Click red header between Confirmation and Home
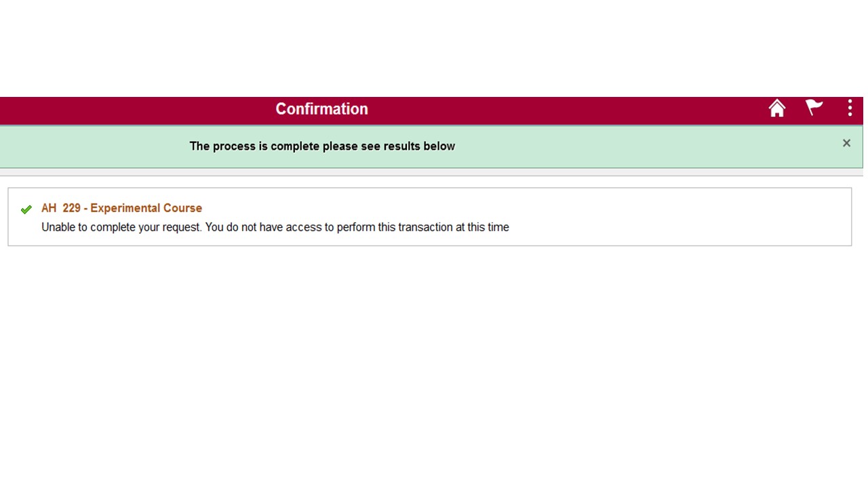This screenshot has height=488, width=868. pyautogui.click(x=570, y=110)
